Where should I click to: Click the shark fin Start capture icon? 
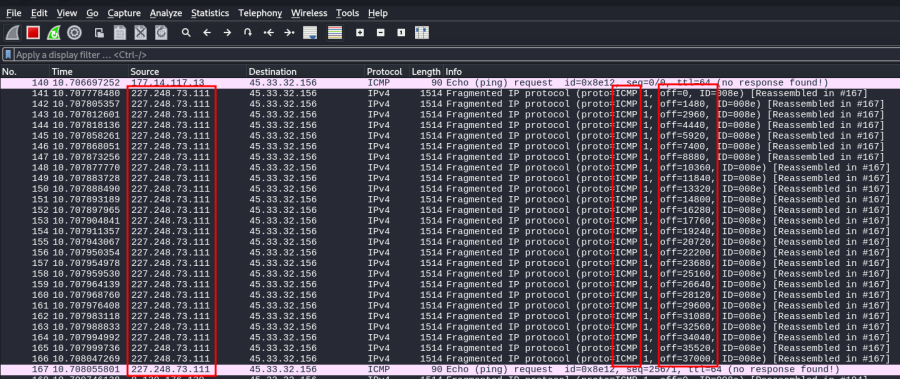(x=13, y=33)
